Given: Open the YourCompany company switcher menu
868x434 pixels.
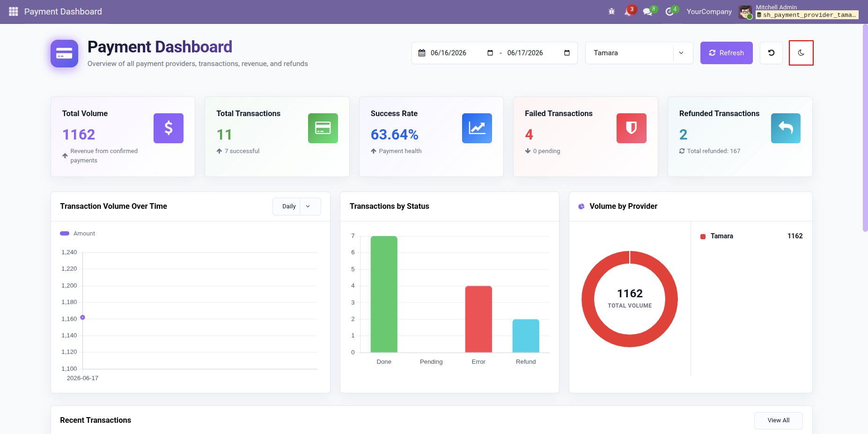Looking at the screenshot, I should click(x=709, y=11).
